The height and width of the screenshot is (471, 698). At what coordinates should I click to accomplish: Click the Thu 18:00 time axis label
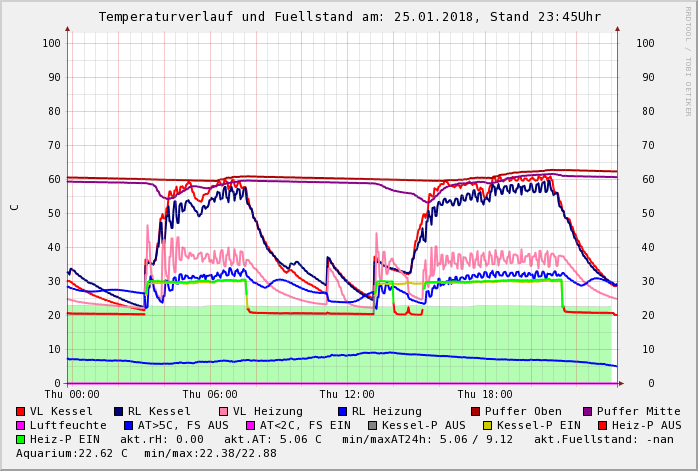pos(485,394)
